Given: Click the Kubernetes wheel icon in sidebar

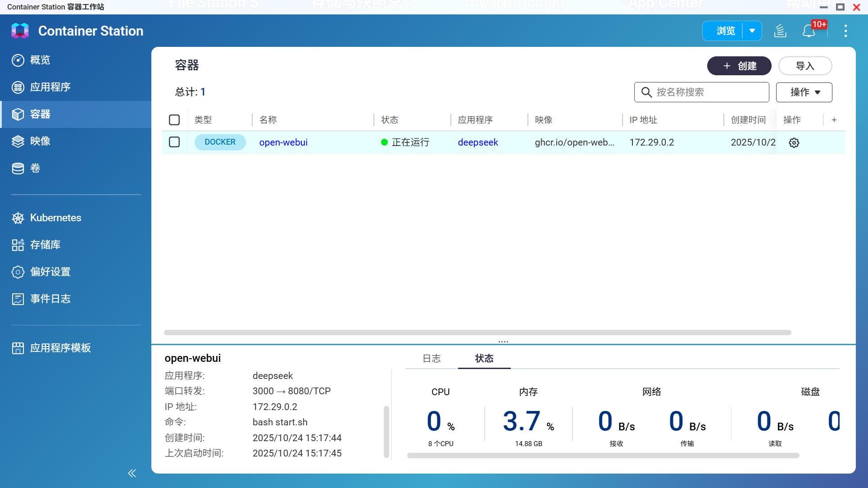Looking at the screenshot, I should click(18, 218).
